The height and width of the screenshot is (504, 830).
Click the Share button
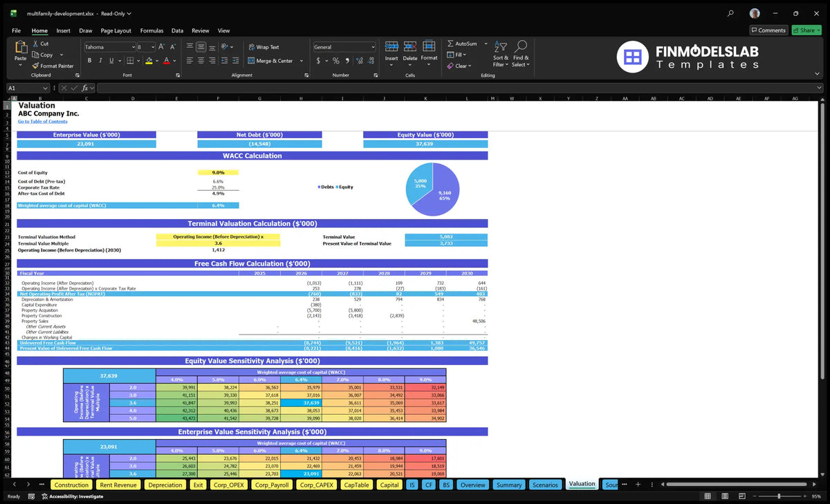pos(806,30)
